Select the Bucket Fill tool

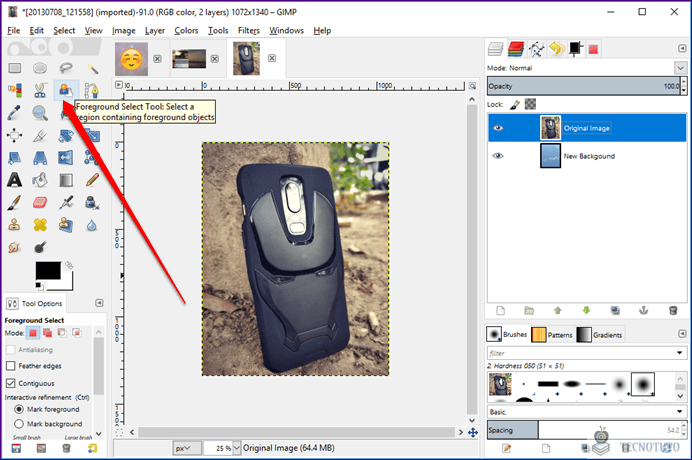[40, 180]
